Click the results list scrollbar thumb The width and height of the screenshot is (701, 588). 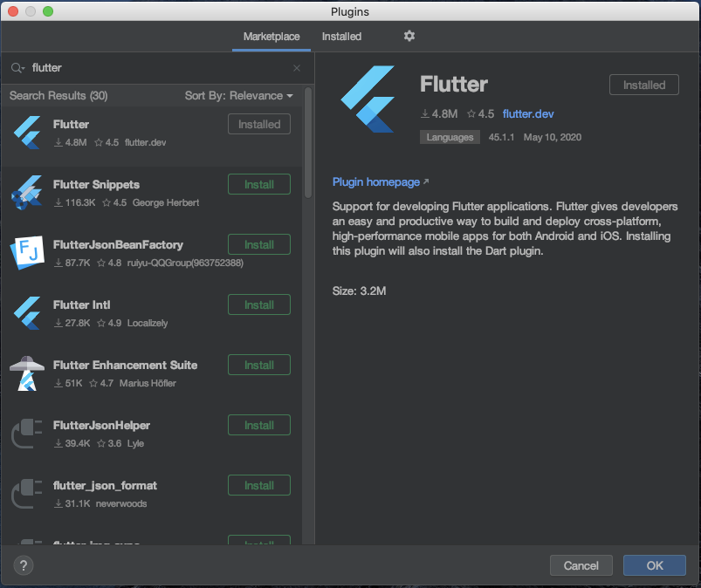coord(308,143)
